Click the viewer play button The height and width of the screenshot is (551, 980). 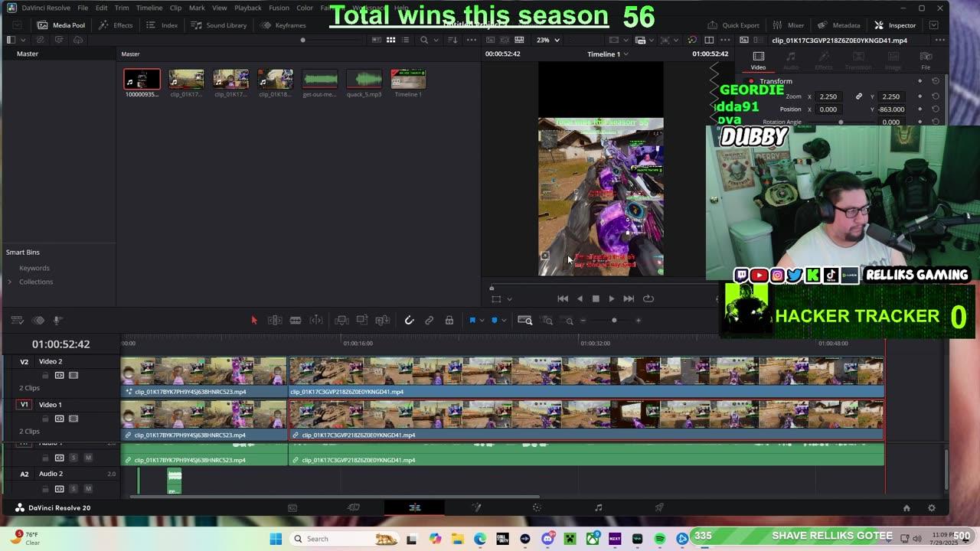[x=612, y=299]
